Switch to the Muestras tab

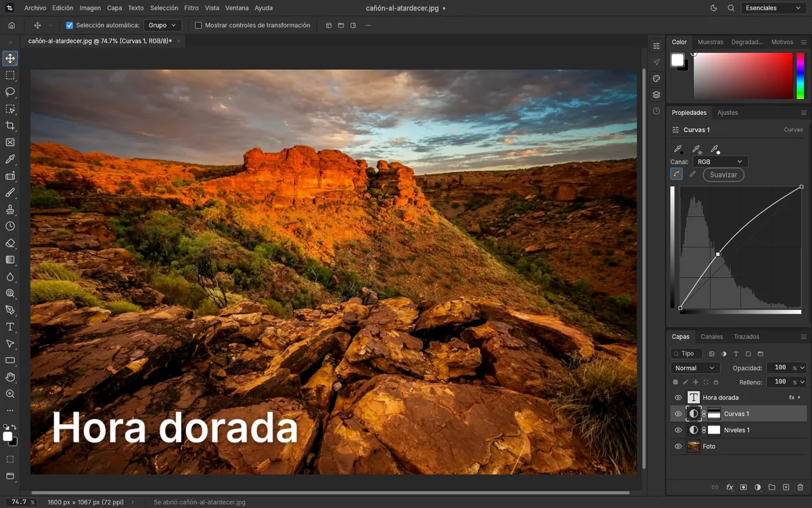click(x=710, y=42)
